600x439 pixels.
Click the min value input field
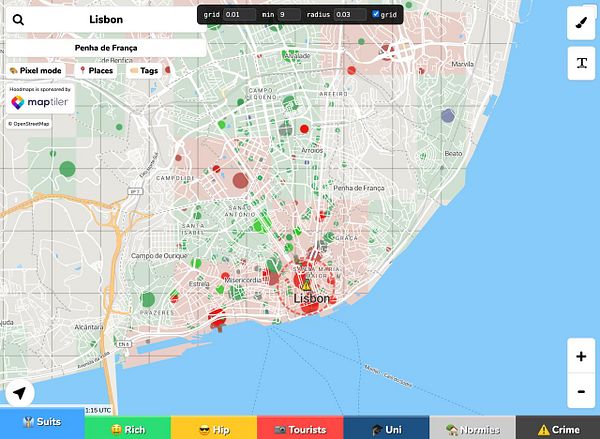pyautogui.click(x=289, y=15)
